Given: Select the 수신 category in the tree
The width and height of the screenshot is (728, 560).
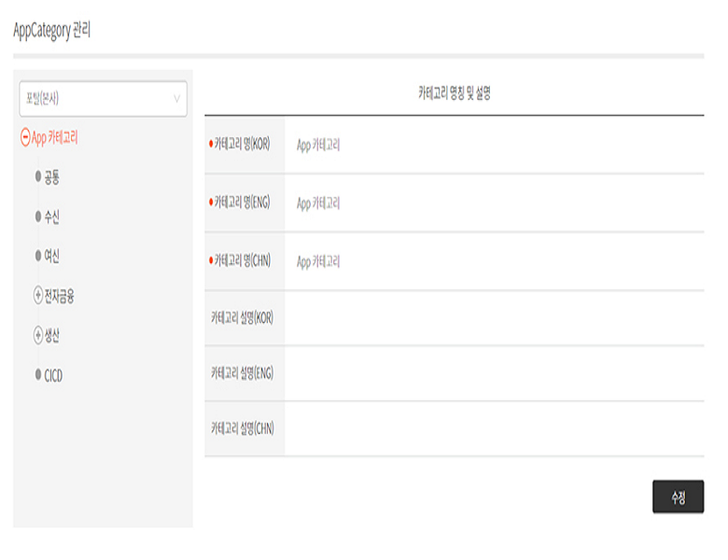Looking at the screenshot, I should coord(52,217).
